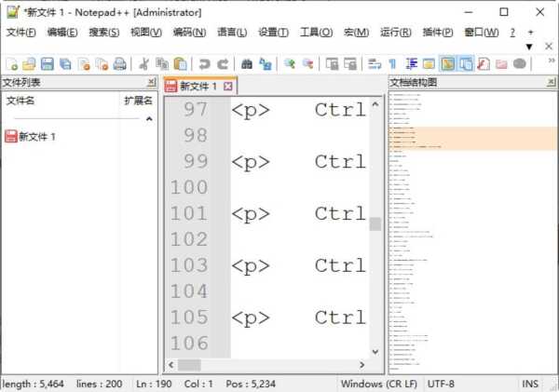Open the 搜索(S) menu
This screenshot has width=559, height=392.
[104, 33]
